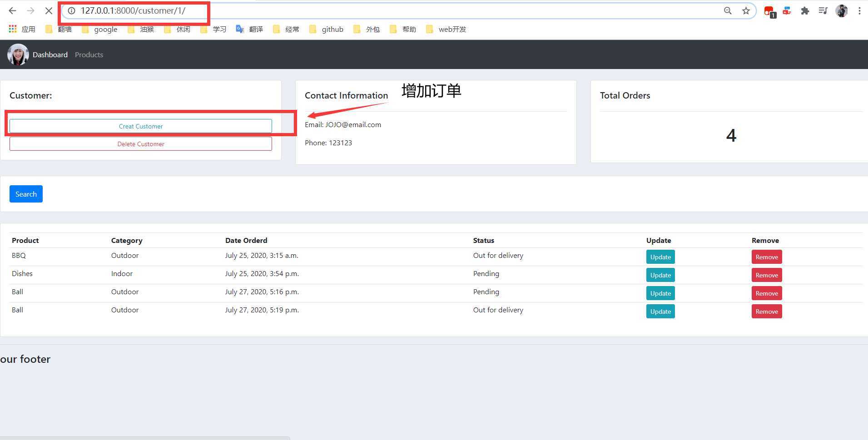868x440 pixels.
Task: Open the google bookmark folder
Action: point(99,29)
